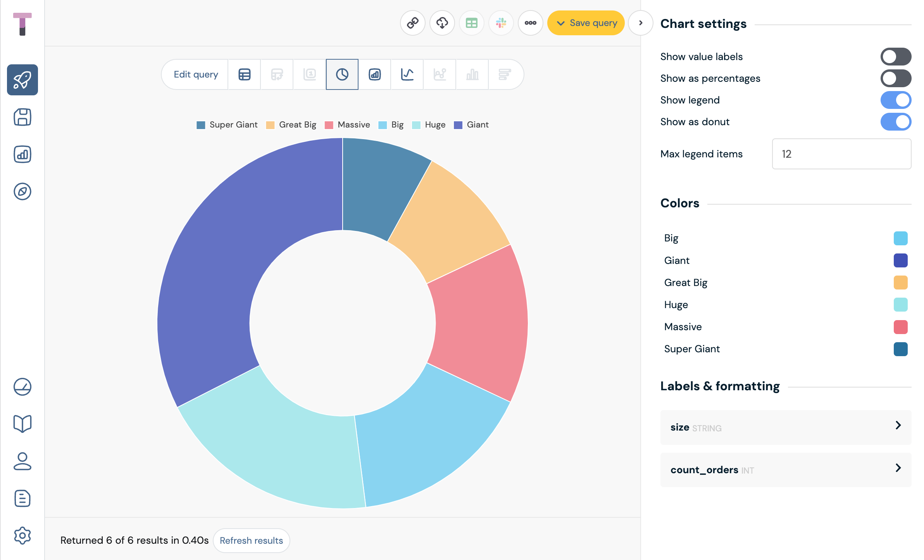
Task: Share results to Slack
Action: coord(501,23)
